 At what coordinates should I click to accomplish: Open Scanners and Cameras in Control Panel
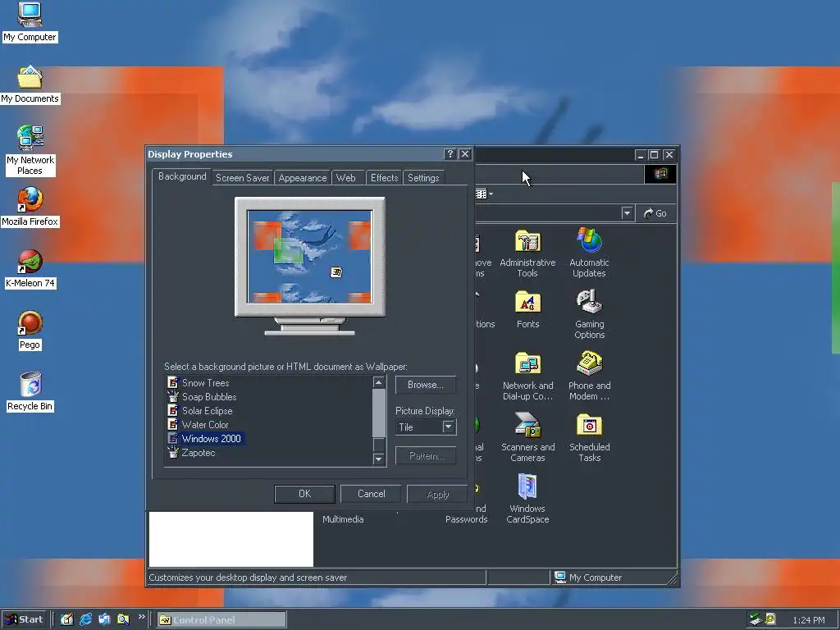pyautogui.click(x=527, y=438)
